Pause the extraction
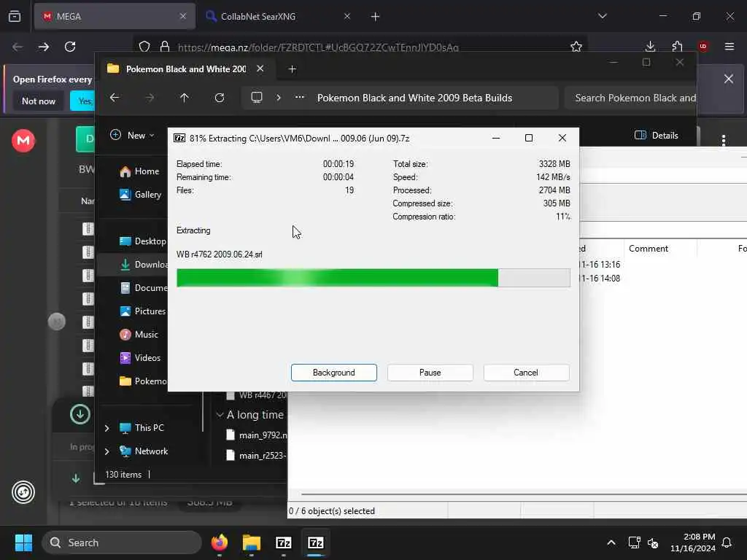Viewport: 747px width, 560px height. [x=430, y=373]
